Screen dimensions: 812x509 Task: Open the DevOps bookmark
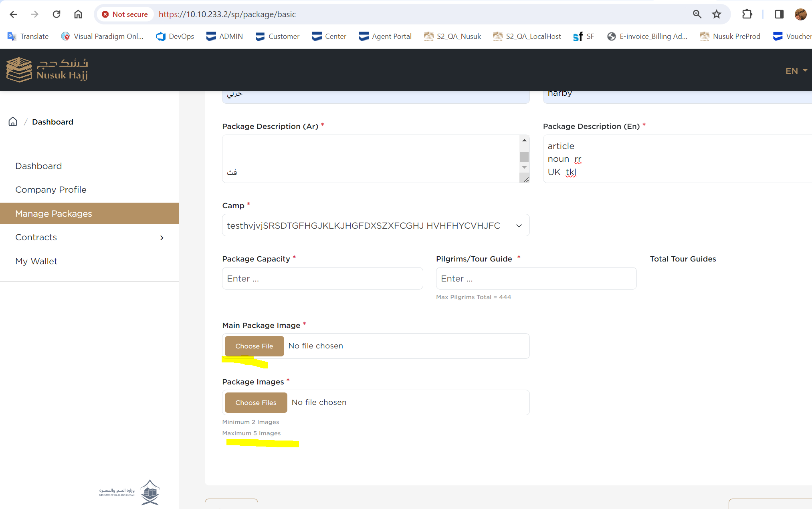pyautogui.click(x=175, y=36)
